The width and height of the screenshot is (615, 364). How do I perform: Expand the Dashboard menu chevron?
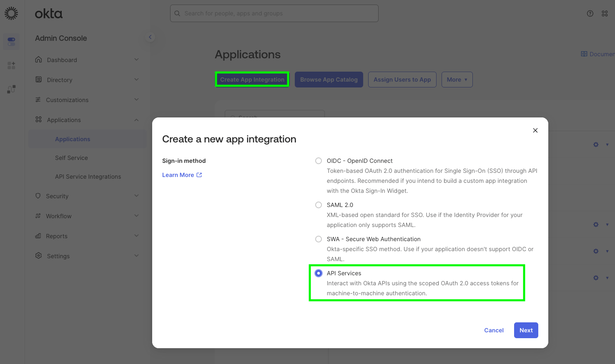(136, 60)
